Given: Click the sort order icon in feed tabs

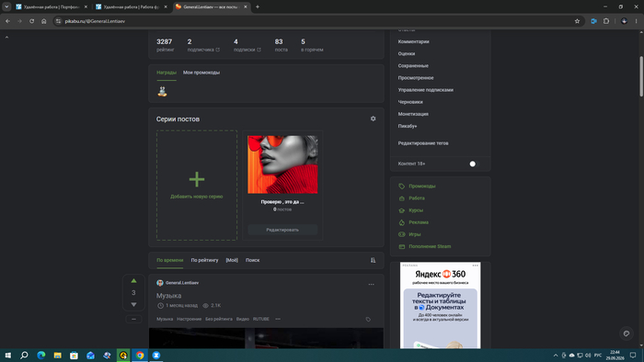Looking at the screenshot, I should pos(373,260).
